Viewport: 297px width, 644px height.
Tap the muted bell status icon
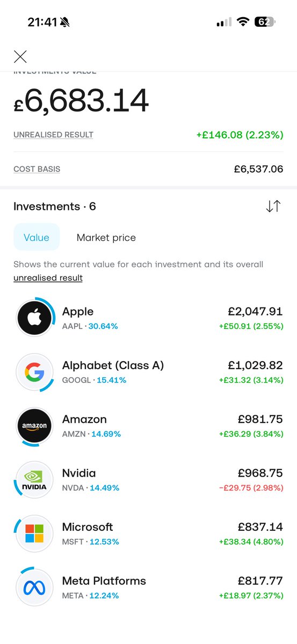click(x=65, y=22)
